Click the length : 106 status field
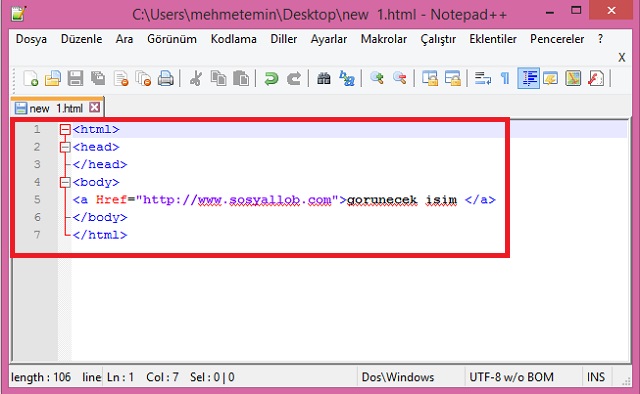 pos(41,377)
